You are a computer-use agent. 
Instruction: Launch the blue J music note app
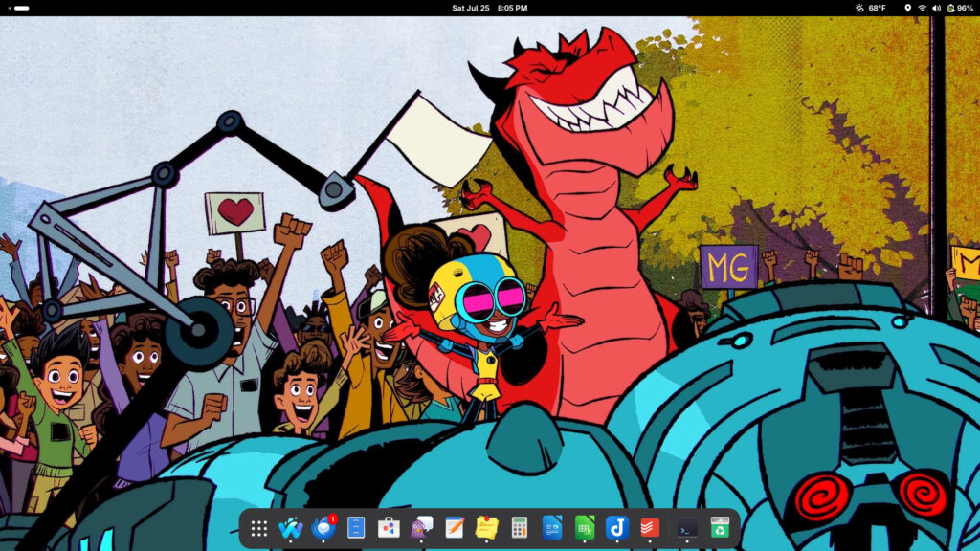[x=617, y=528]
